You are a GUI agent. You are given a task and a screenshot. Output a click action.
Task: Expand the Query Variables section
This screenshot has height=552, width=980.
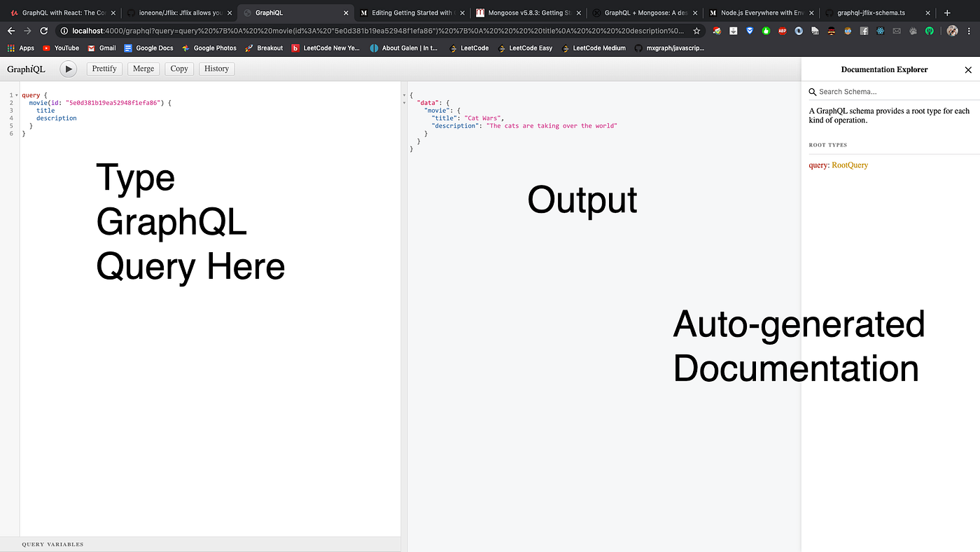[x=52, y=544]
